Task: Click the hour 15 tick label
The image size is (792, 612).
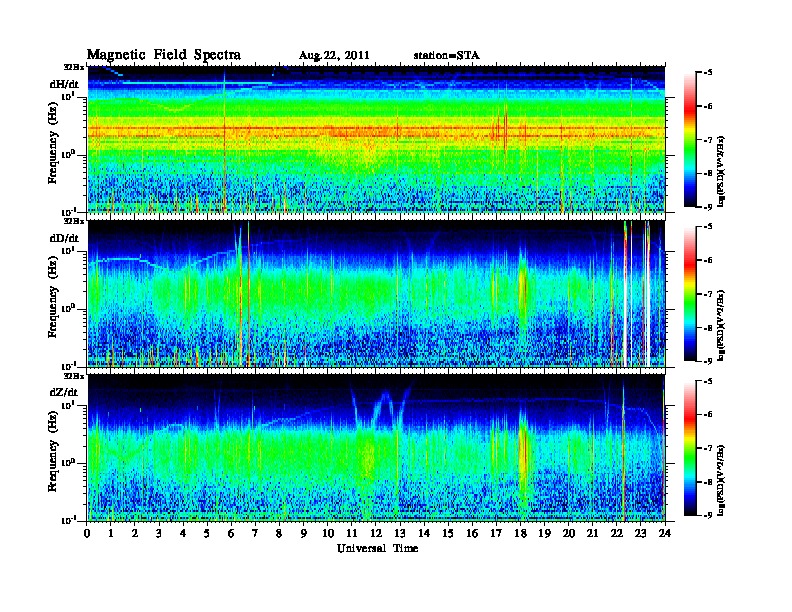Action: [448, 533]
